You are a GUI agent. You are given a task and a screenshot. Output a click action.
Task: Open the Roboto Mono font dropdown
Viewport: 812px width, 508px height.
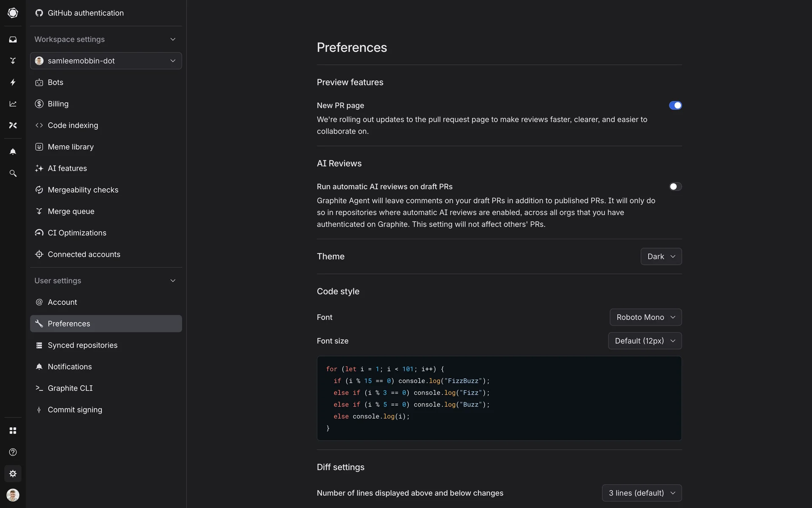tap(645, 317)
